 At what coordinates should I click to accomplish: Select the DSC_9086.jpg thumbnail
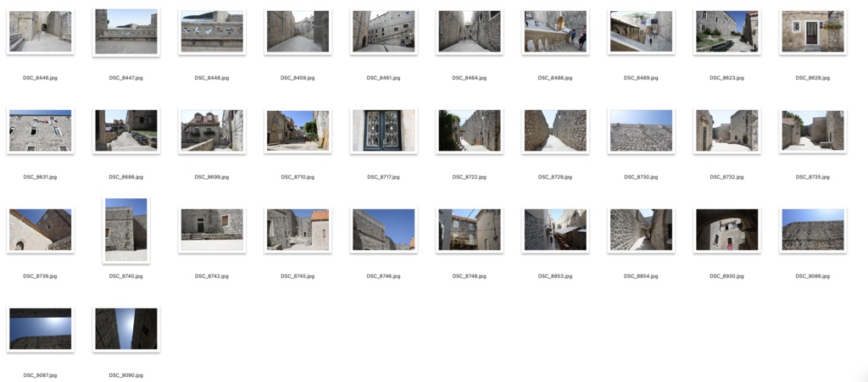point(813,230)
